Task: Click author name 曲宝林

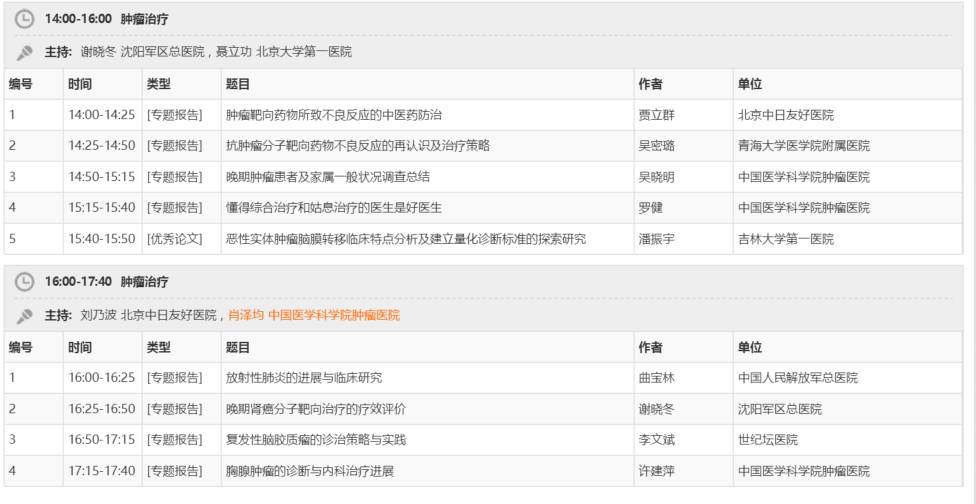Action: pos(657,378)
